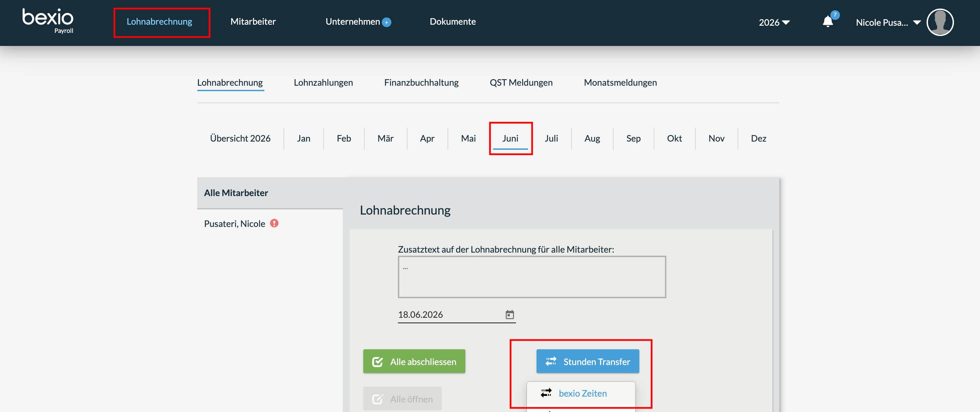Select the Juni month tab
Image resolution: width=980 pixels, height=412 pixels.
tap(510, 138)
